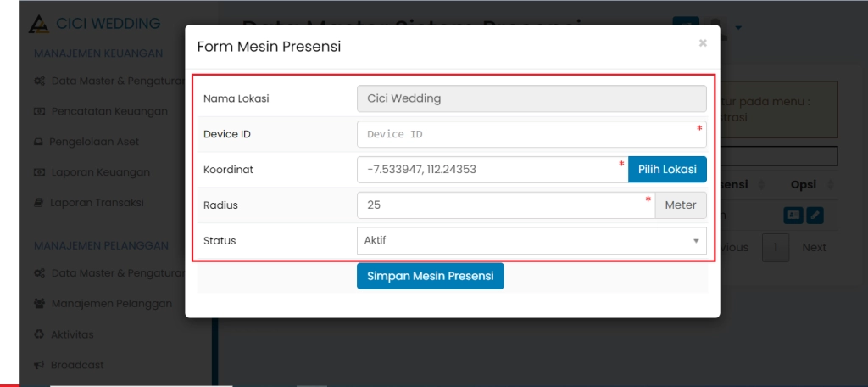
Task: Click the Pilih Lokasi button
Action: point(667,170)
